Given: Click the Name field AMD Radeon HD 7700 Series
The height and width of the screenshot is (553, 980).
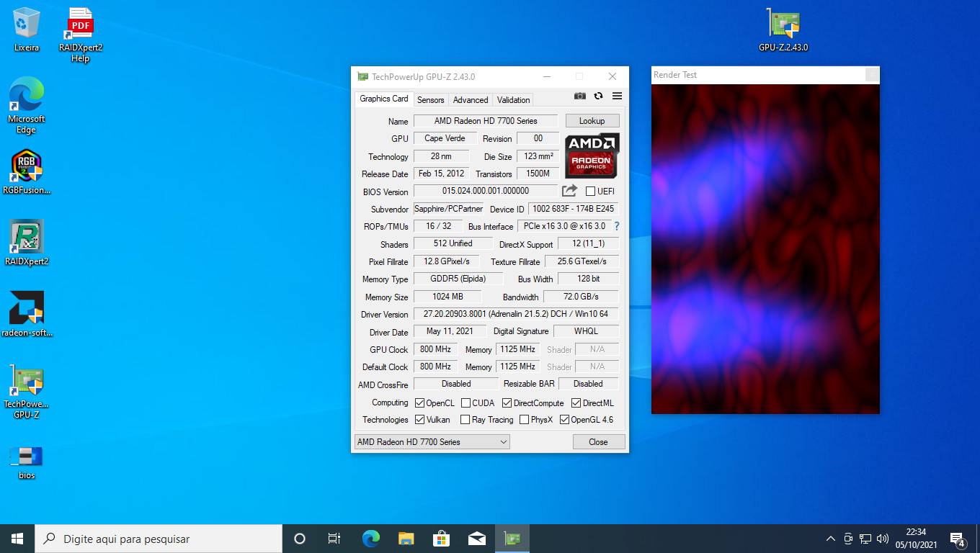Looking at the screenshot, I should coord(486,121).
